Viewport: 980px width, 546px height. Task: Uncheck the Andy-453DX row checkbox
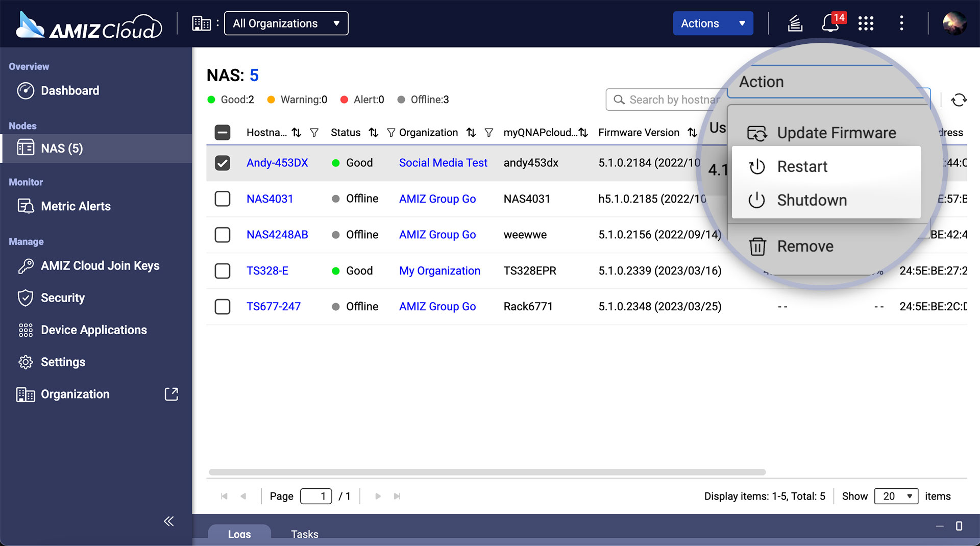coord(222,163)
